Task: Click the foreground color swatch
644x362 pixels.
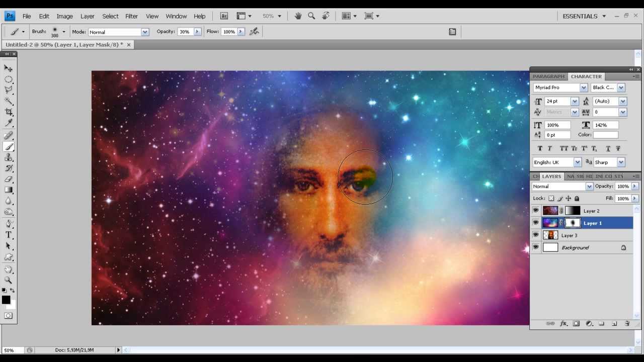Action: (6, 300)
